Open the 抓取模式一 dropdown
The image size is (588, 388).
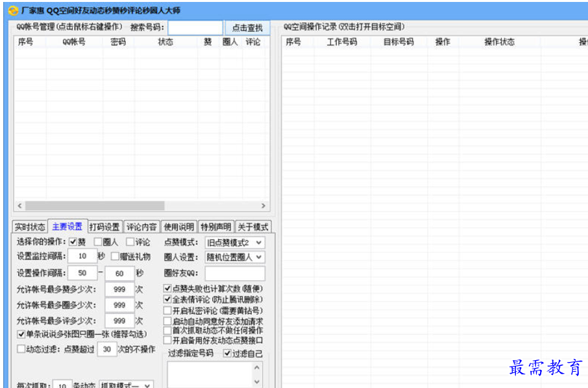click(126, 385)
